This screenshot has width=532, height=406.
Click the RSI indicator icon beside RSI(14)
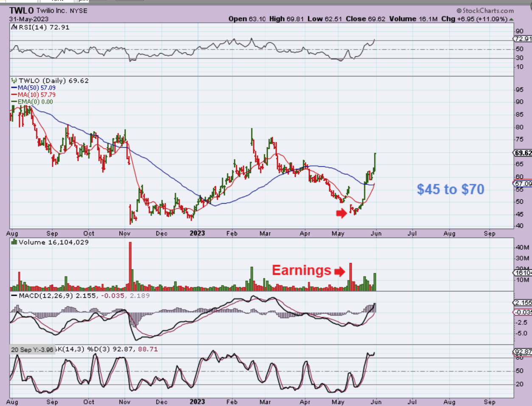pos(14,27)
